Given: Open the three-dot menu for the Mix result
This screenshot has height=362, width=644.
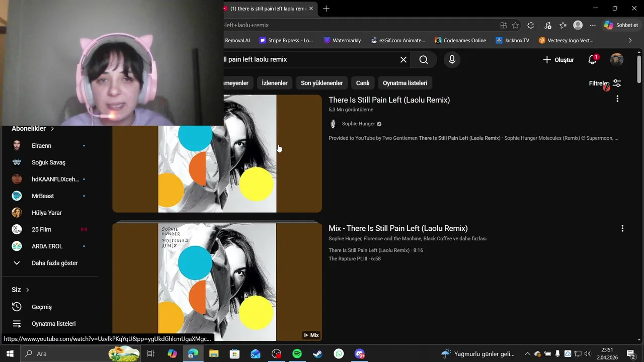Looking at the screenshot, I should coord(622,228).
